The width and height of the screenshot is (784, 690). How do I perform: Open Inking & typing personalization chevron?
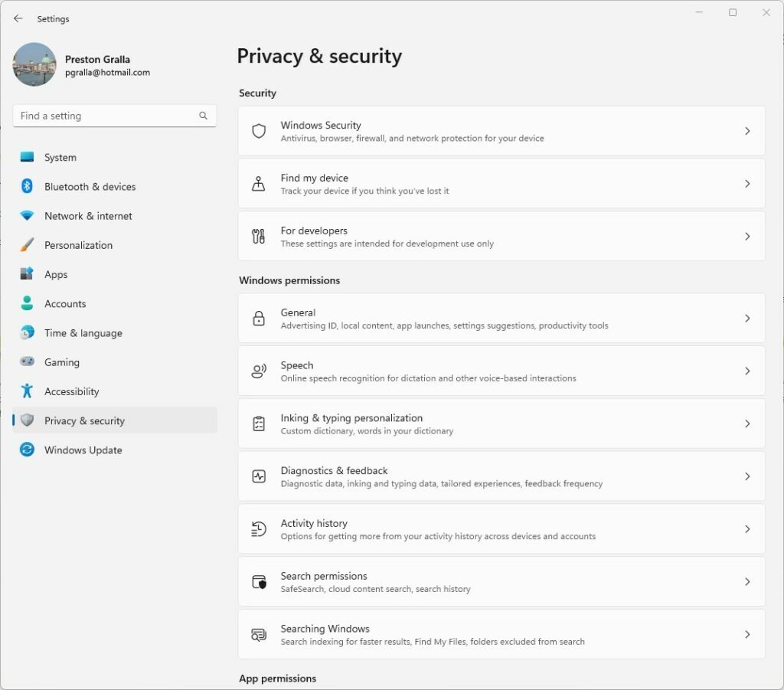coord(747,423)
